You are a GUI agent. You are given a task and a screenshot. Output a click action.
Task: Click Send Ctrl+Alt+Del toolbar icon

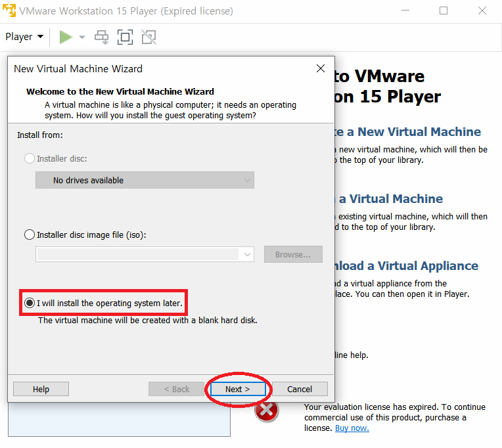click(x=101, y=37)
